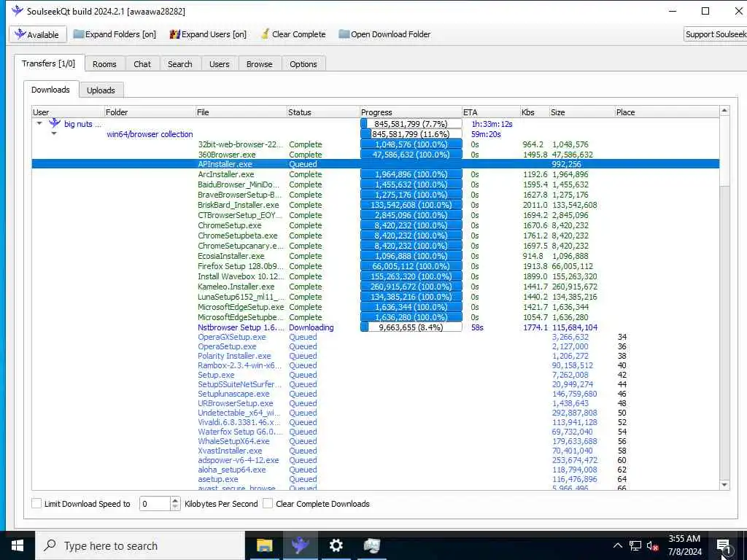747x560 pixels.
Task: Sort by the Kbs column header
Action: 535,112
